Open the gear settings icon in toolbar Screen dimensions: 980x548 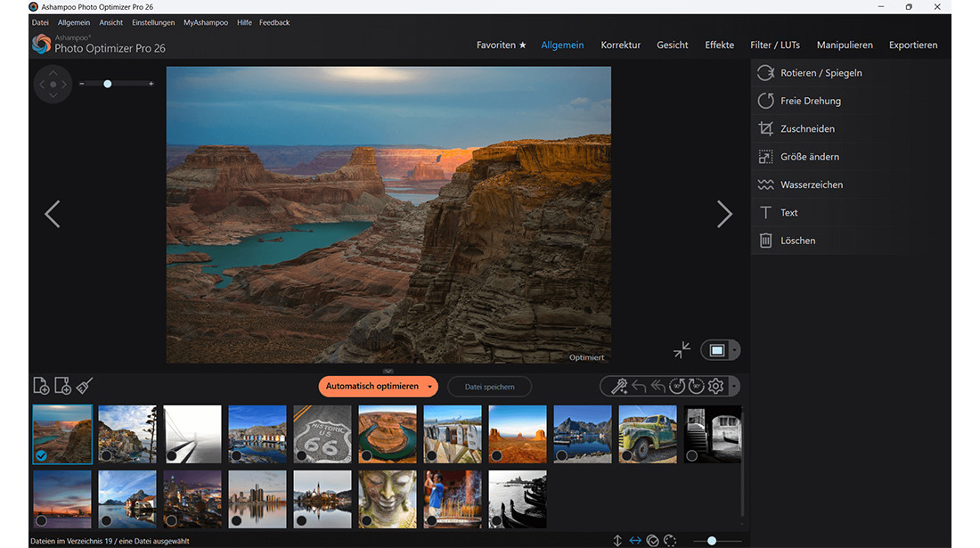click(716, 386)
